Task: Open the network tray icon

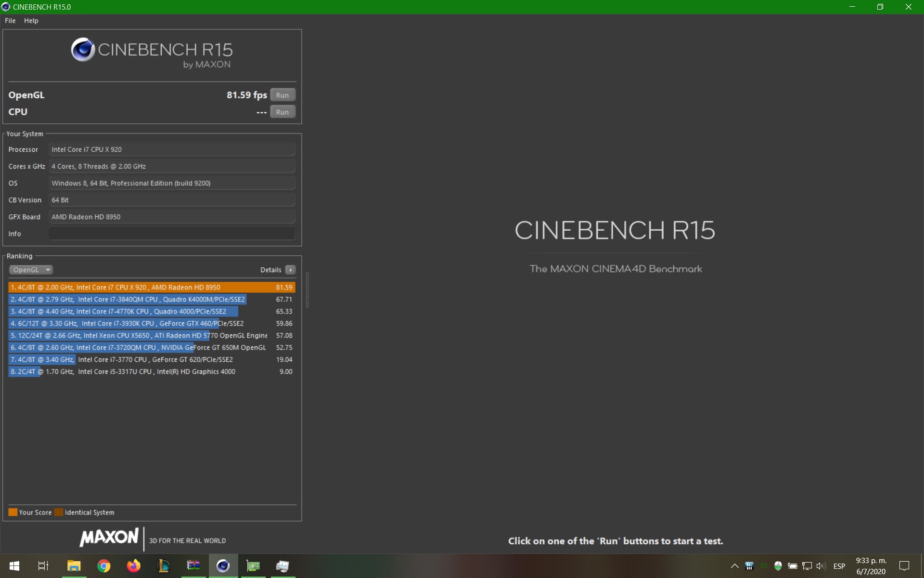Action: (807, 566)
